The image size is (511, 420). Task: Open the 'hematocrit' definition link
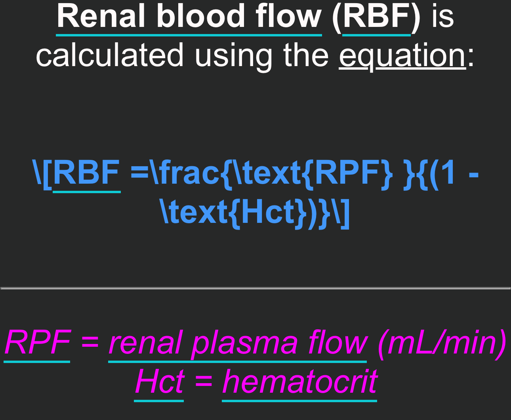click(299, 382)
